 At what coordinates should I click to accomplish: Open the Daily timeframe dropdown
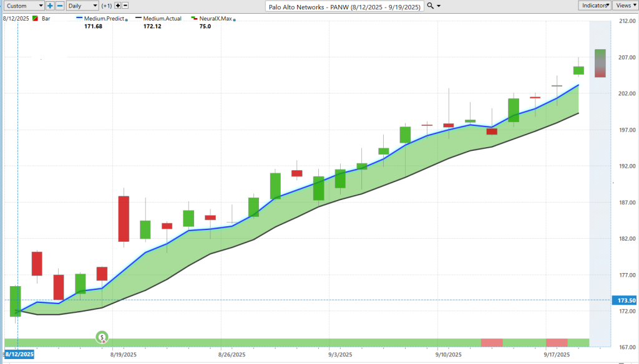tap(82, 6)
